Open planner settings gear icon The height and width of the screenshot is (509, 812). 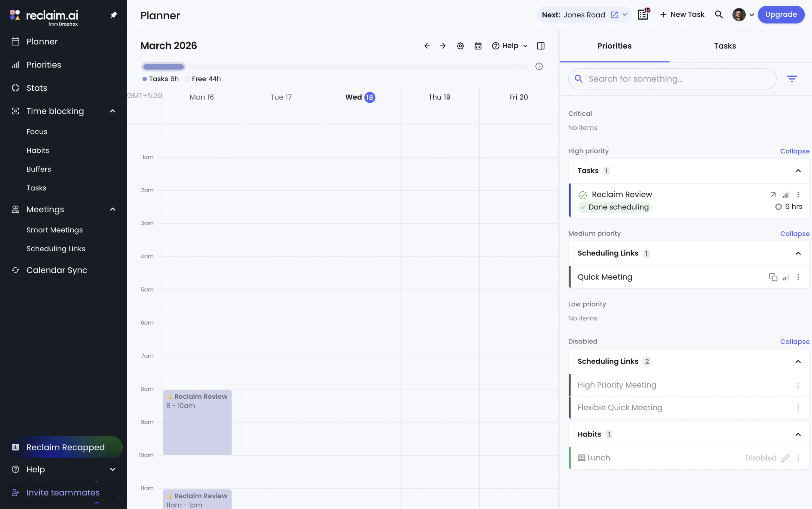click(460, 46)
